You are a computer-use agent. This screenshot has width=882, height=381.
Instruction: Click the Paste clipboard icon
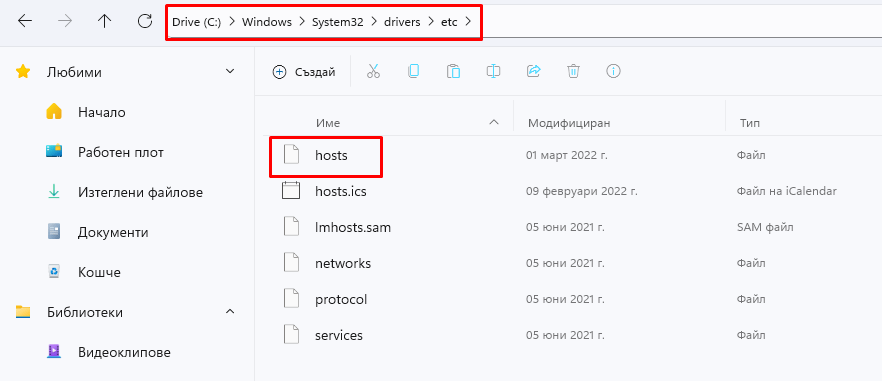pos(453,71)
